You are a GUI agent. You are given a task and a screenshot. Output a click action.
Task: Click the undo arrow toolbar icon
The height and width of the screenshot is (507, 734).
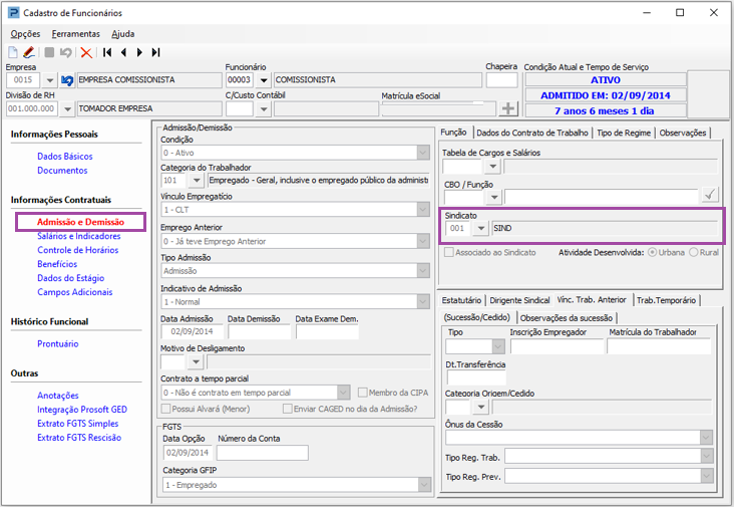(66, 52)
